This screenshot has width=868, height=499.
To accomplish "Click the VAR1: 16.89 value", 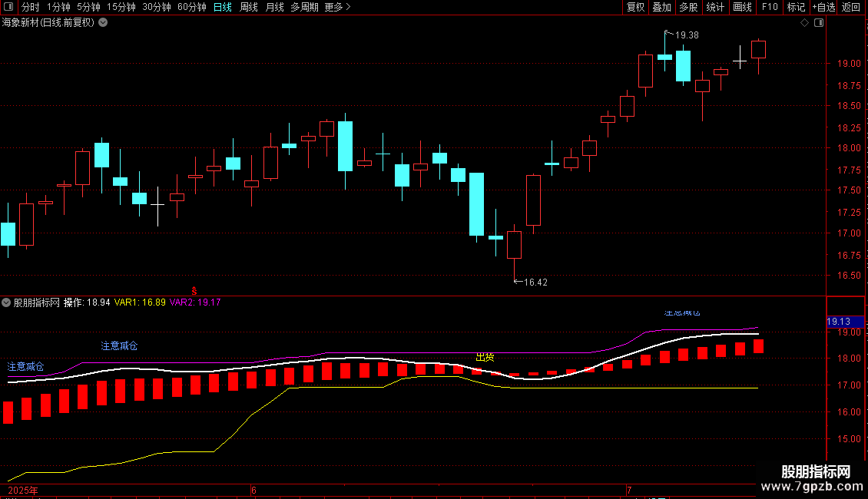I will tap(140, 302).
